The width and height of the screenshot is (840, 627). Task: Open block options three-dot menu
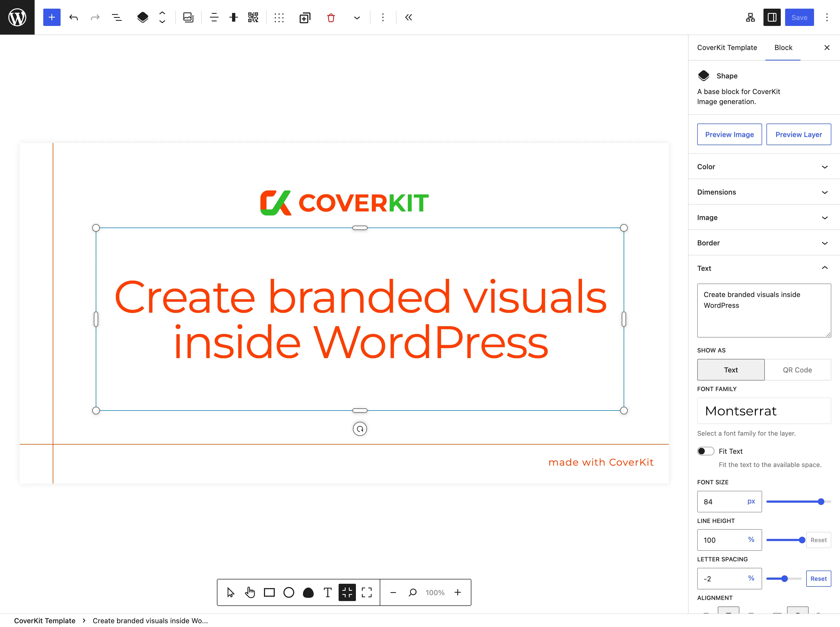(x=383, y=18)
